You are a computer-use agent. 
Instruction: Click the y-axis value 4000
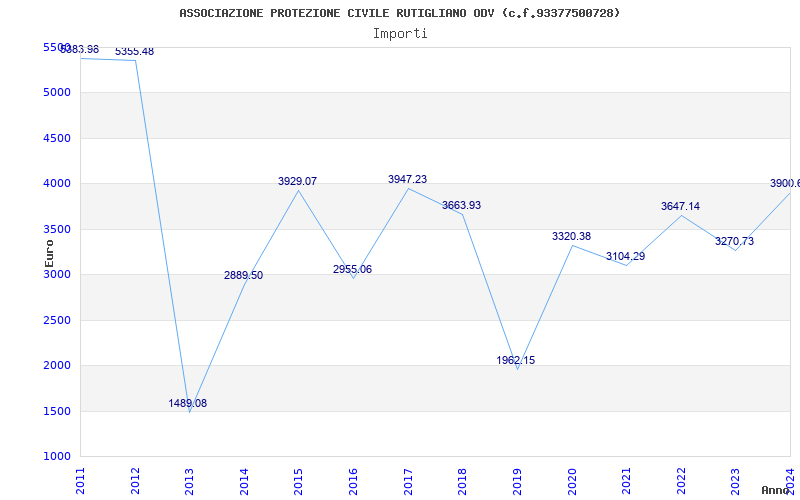(57, 184)
